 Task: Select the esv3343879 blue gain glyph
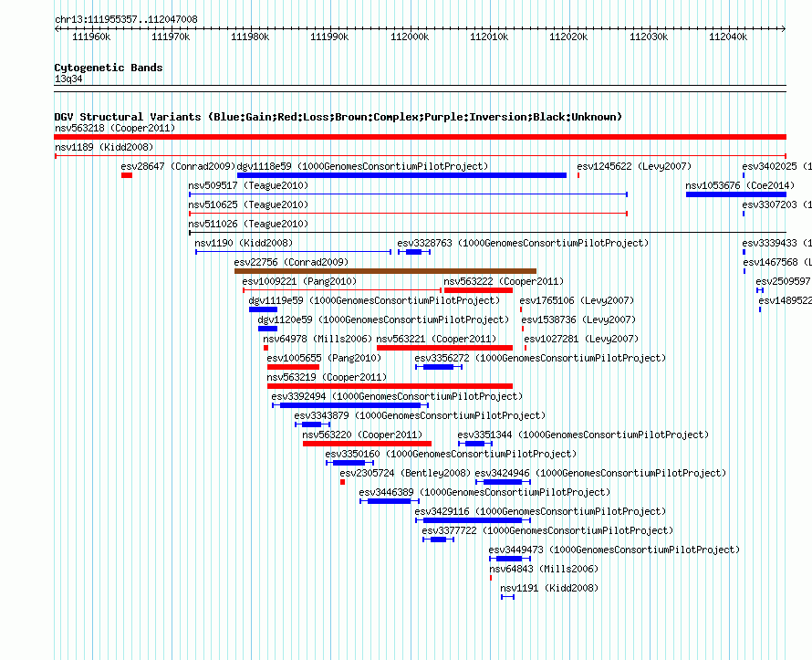click(312, 424)
